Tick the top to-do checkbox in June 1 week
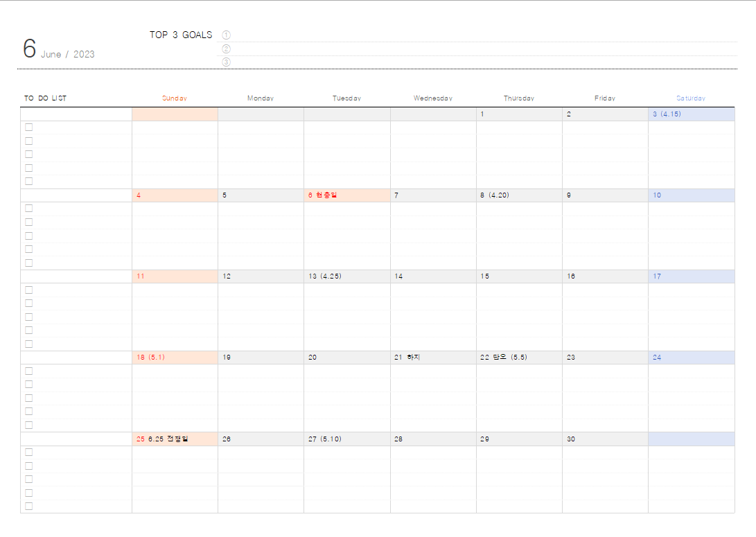The width and height of the screenshot is (756, 537). (29, 127)
